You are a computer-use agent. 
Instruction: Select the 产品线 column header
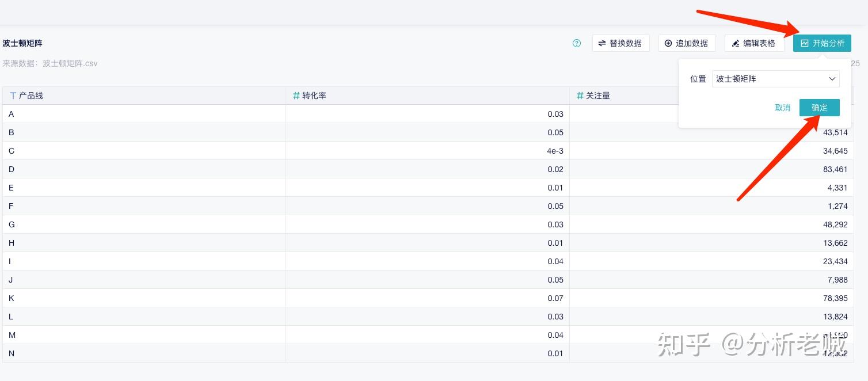(31, 96)
